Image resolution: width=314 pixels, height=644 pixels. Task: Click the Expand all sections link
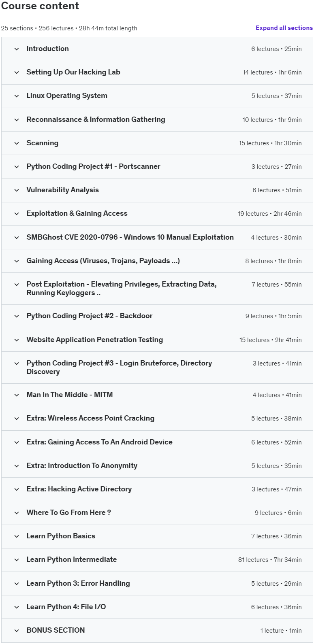[284, 28]
